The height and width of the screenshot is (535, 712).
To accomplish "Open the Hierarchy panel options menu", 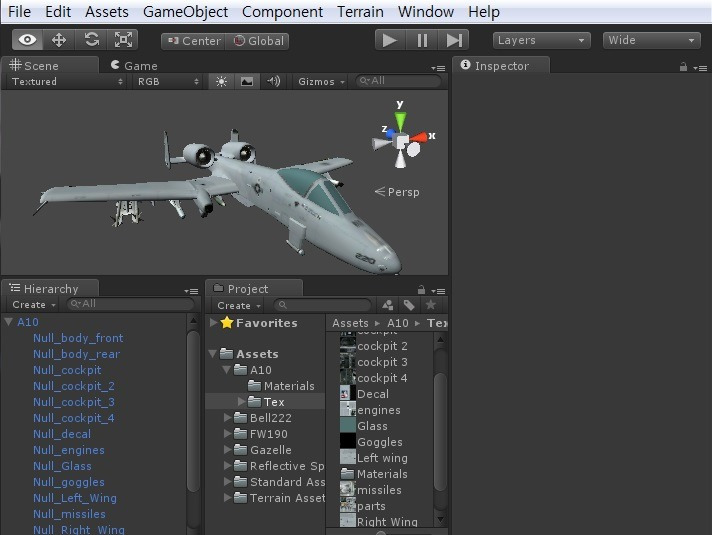I will click(x=191, y=291).
